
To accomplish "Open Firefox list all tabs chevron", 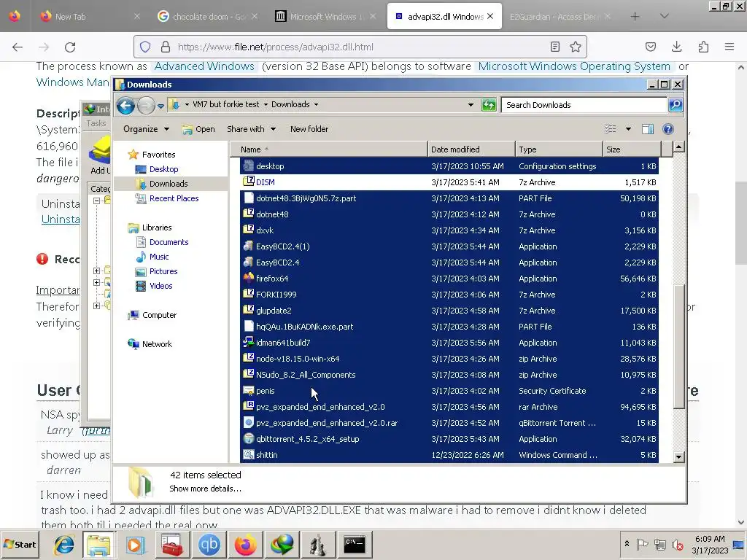I will 664,16.
